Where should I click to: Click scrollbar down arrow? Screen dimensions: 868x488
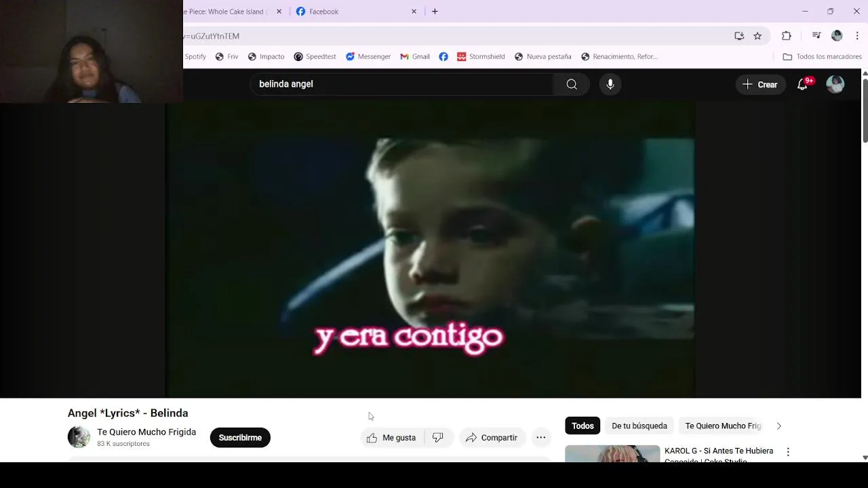tap(865, 457)
